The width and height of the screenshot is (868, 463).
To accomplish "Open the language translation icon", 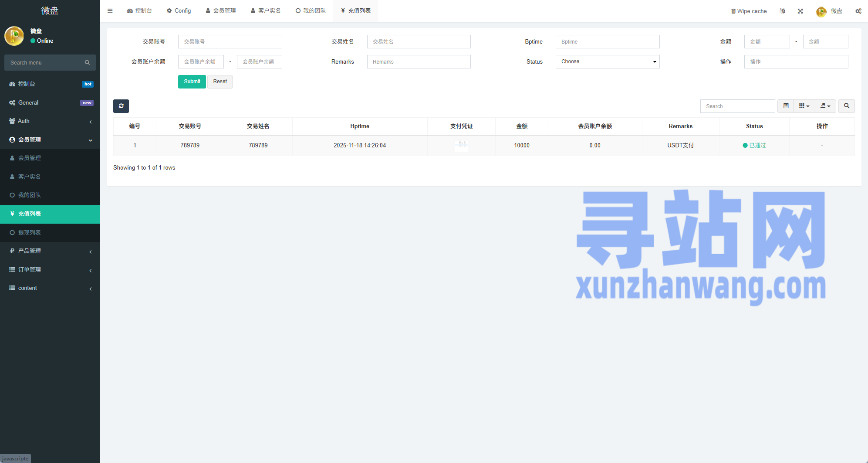I will point(782,11).
